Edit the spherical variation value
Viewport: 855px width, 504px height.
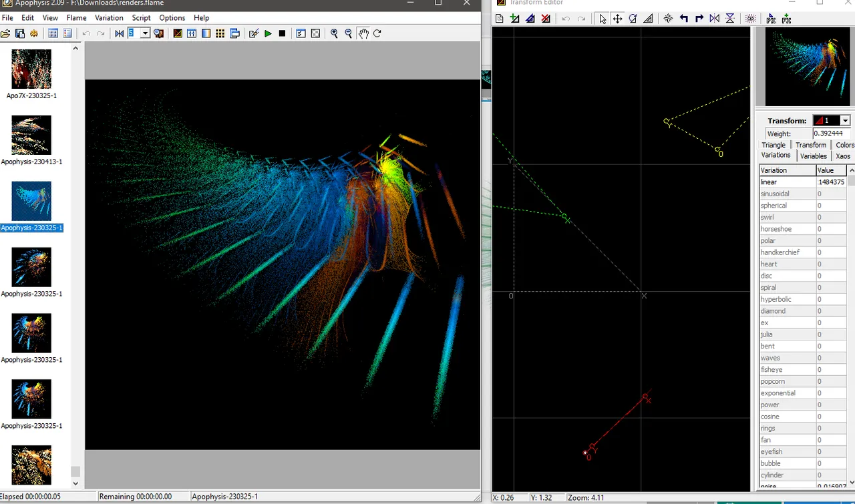(x=832, y=206)
